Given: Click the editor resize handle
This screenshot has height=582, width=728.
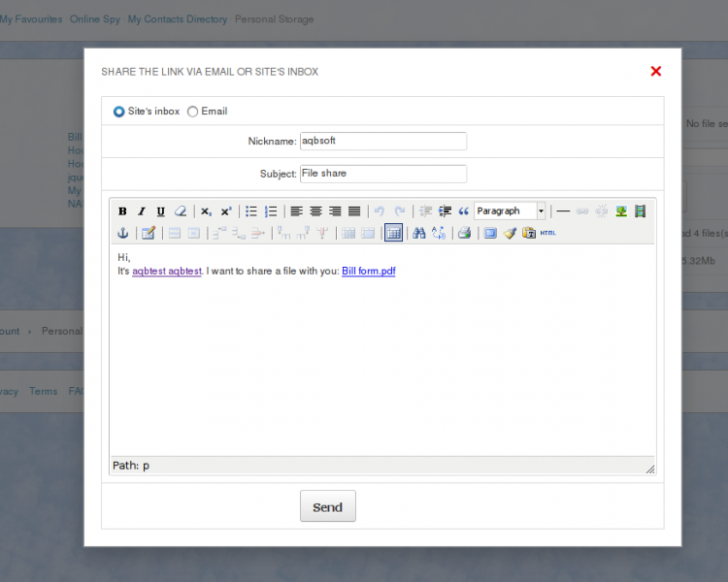Looking at the screenshot, I should (650, 469).
